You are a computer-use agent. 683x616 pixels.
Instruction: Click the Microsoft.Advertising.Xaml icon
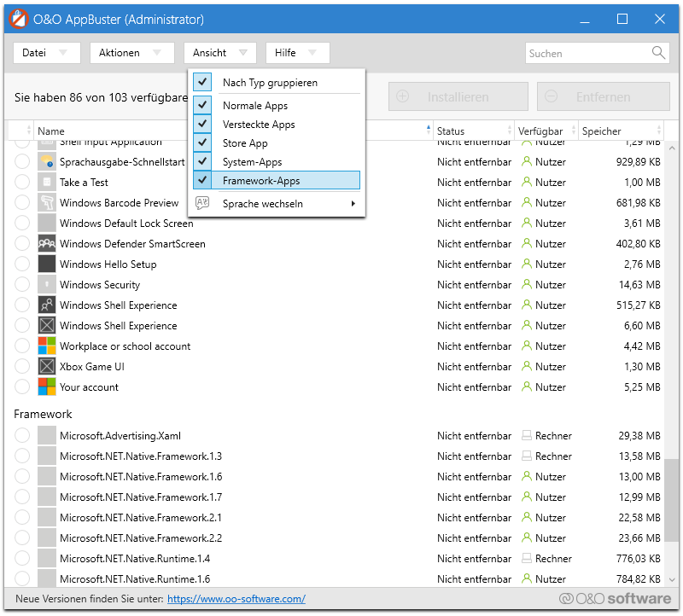pyautogui.click(x=47, y=435)
